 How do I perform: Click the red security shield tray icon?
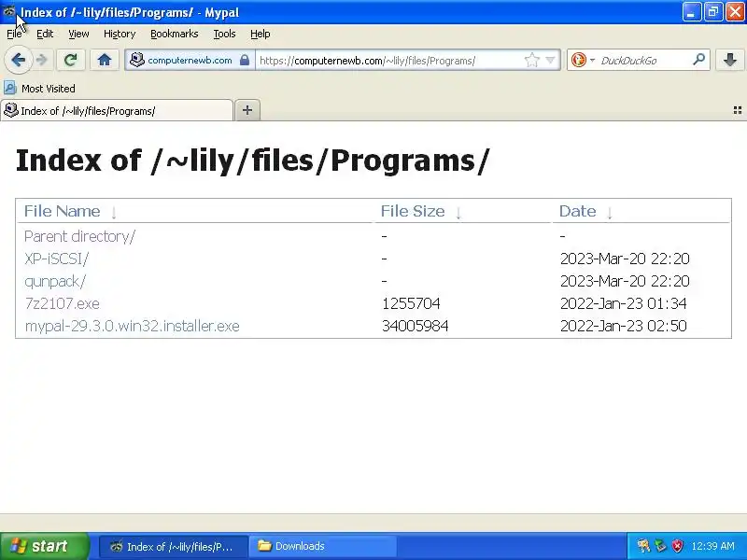tap(677, 546)
